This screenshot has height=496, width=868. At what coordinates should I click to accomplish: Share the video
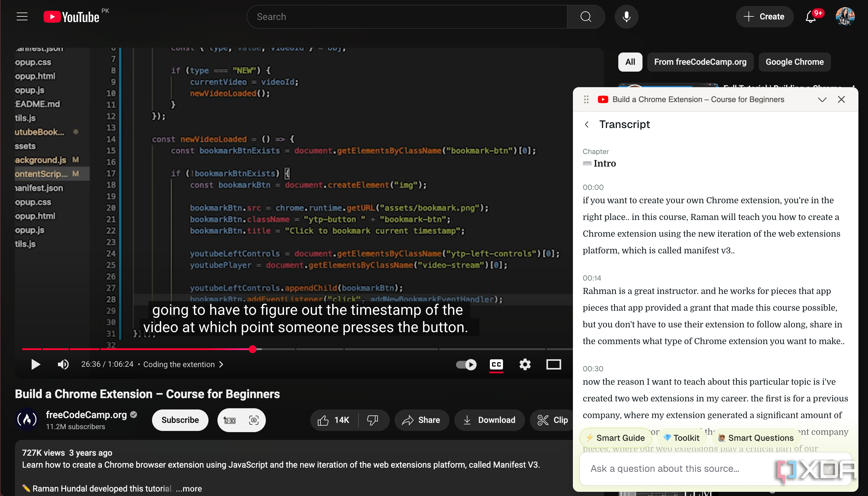coord(421,420)
